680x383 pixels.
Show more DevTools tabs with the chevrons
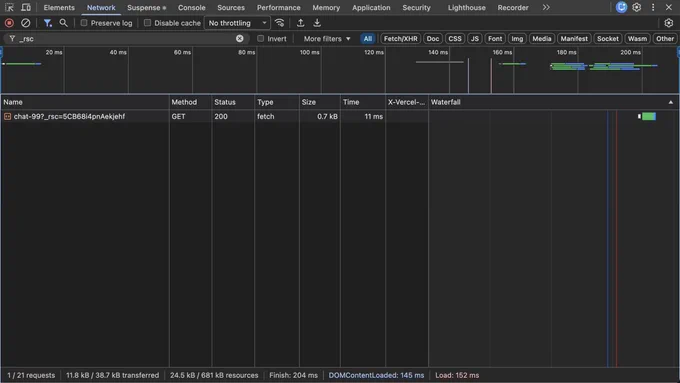tap(546, 7)
